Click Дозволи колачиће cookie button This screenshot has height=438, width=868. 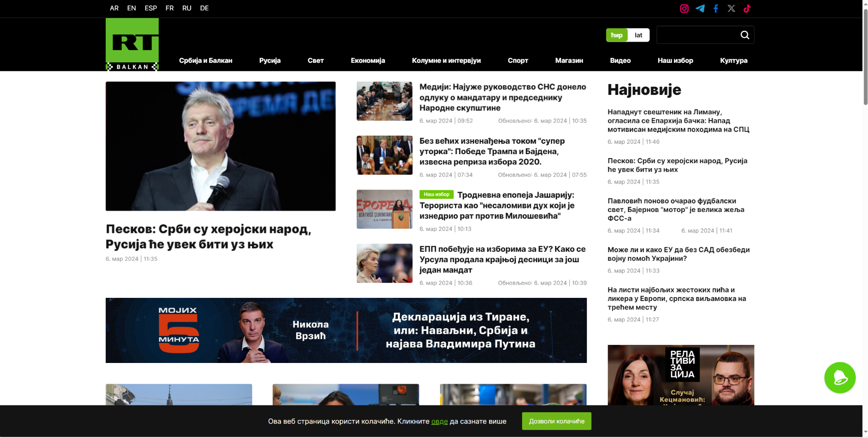coord(556,421)
